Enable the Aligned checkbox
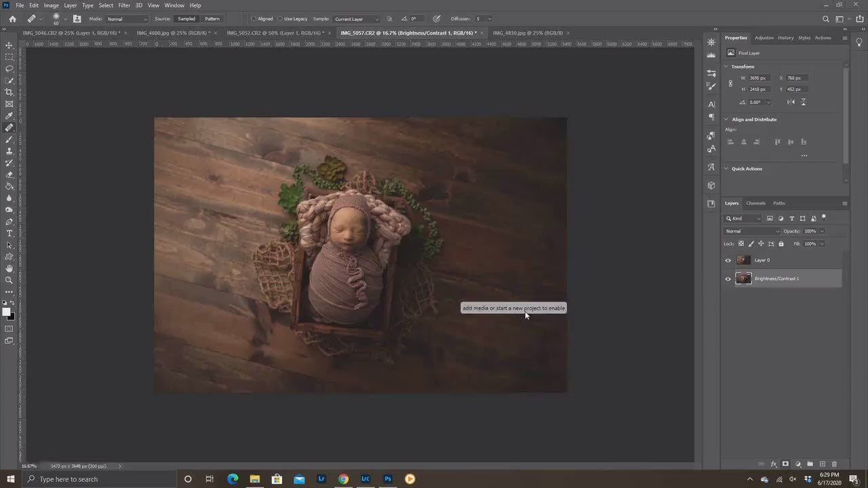The width and height of the screenshot is (868, 488). [254, 19]
